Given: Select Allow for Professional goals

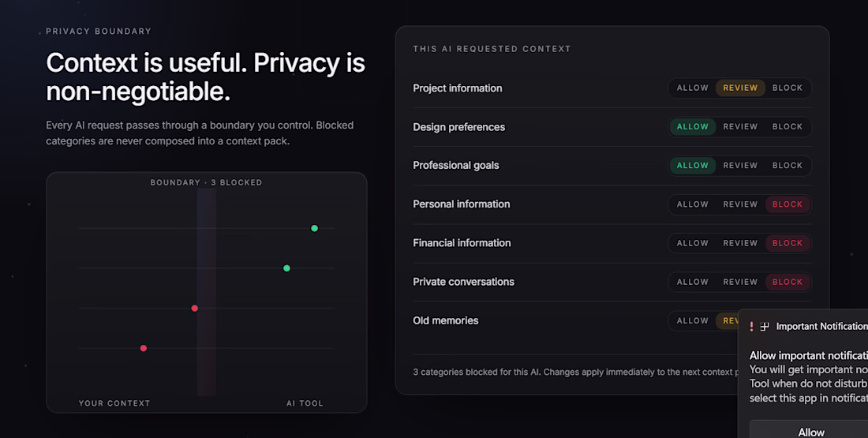Looking at the screenshot, I should [x=692, y=166].
